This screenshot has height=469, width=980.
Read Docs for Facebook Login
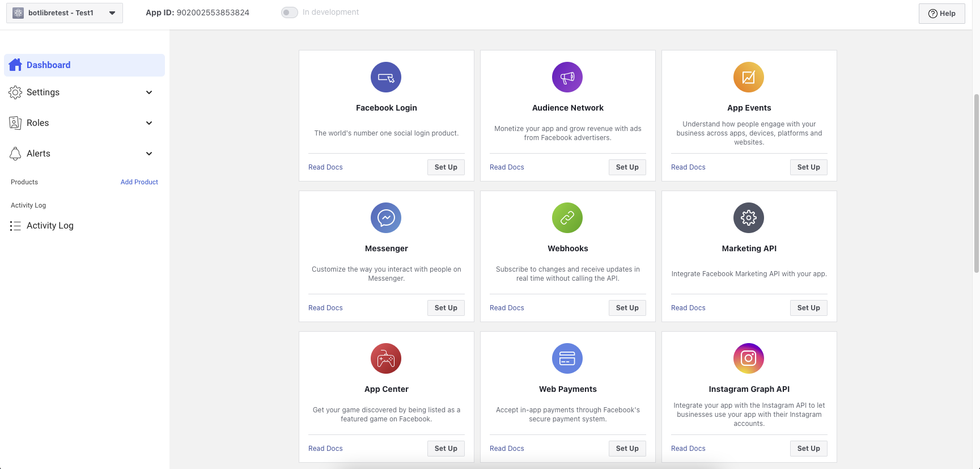click(x=325, y=167)
